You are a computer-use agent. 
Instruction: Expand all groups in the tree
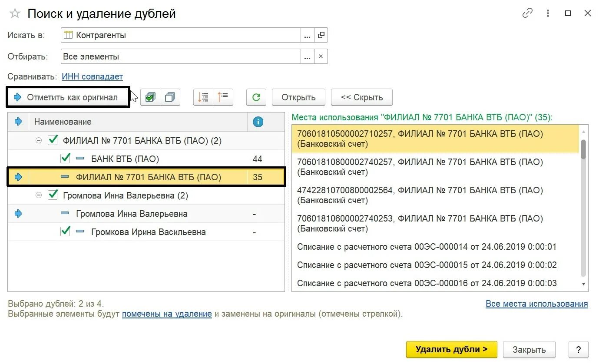click(203, 97)
